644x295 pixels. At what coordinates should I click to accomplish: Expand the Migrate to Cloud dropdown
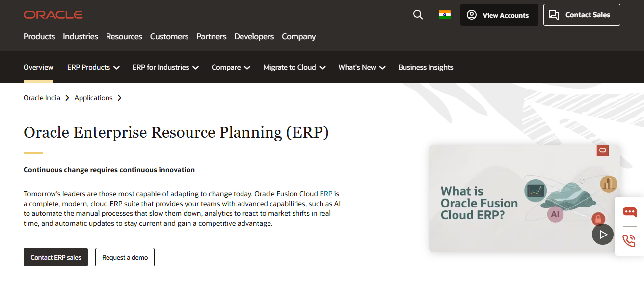point(294,67)
